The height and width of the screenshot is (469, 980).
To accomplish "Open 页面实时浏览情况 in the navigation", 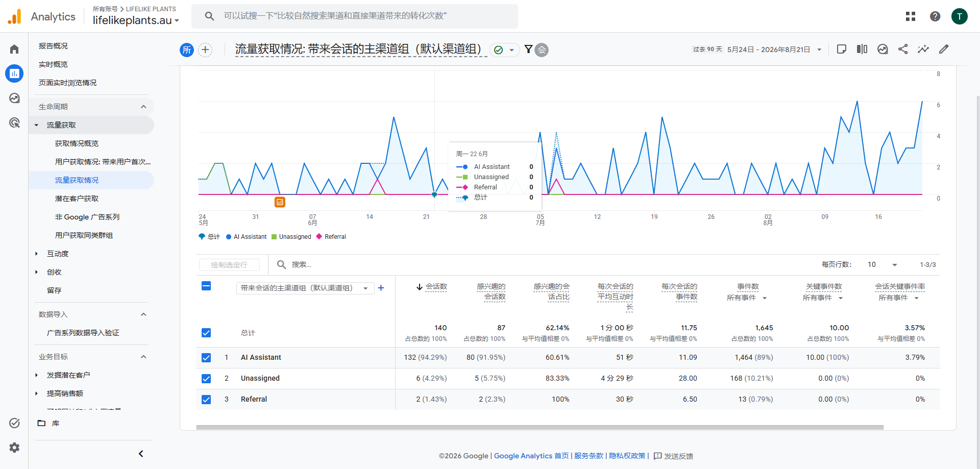I will click(x=67, y=83).
